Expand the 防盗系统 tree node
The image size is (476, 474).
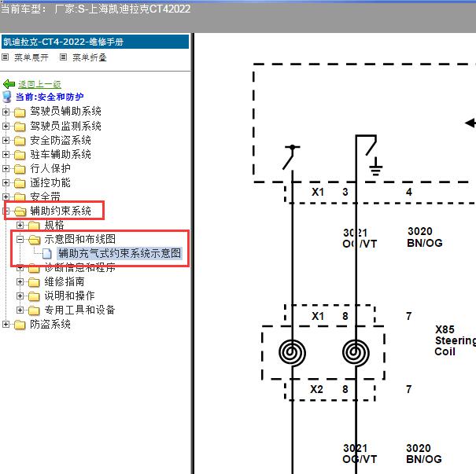point(6,325)
